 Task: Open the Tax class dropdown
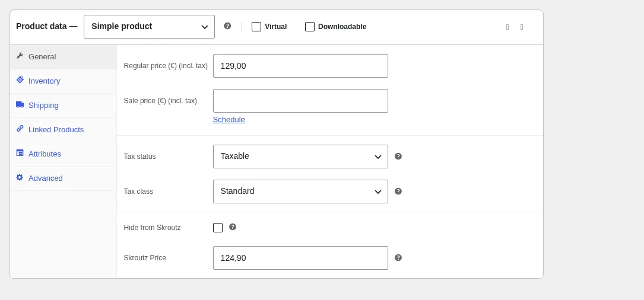(x=300, y=192)
